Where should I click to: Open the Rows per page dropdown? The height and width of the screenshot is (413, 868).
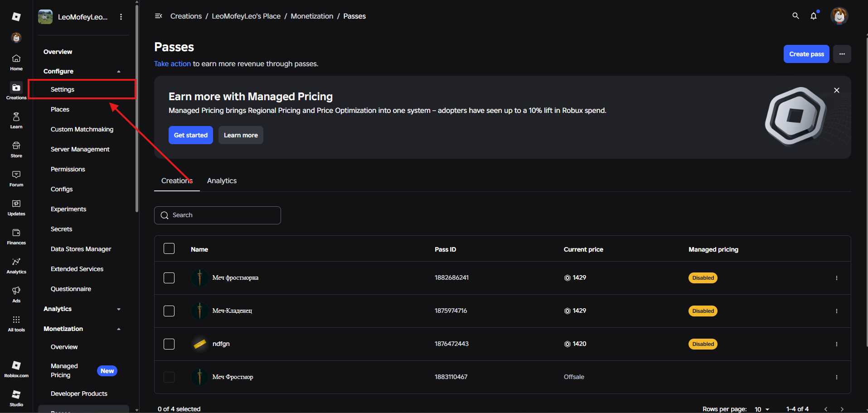pos(762,409)
